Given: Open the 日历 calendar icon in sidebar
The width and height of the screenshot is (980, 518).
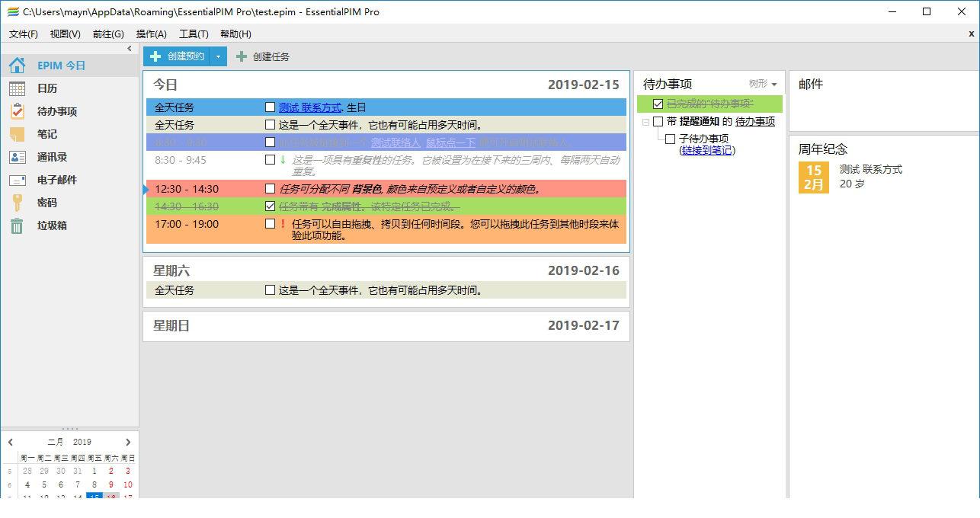Looking at the screenshot, I should 17,88.
